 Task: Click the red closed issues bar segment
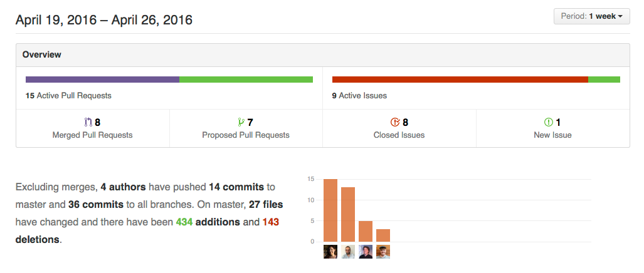pos(460,80)
